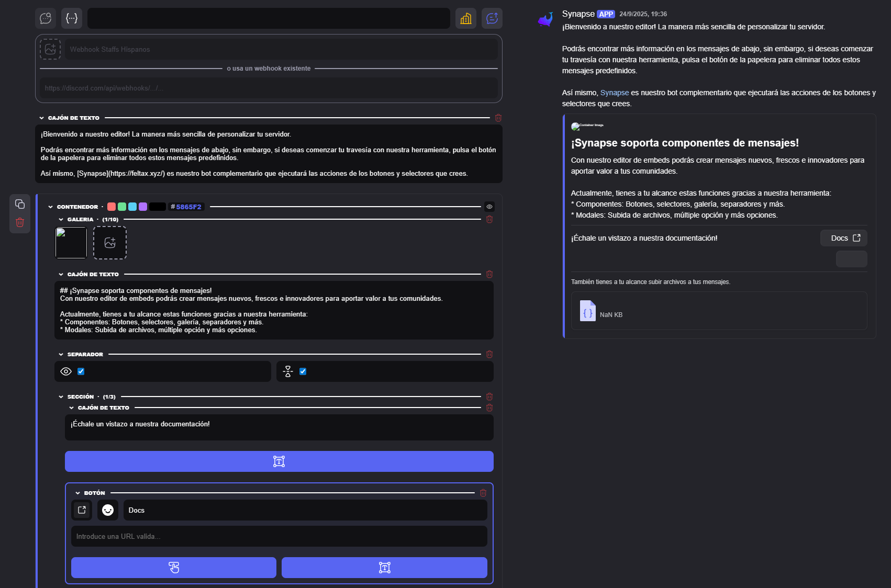Click the chat search icon in the top toolbar
This screenshot has width=891, height=588.
(x=46, y=18)
